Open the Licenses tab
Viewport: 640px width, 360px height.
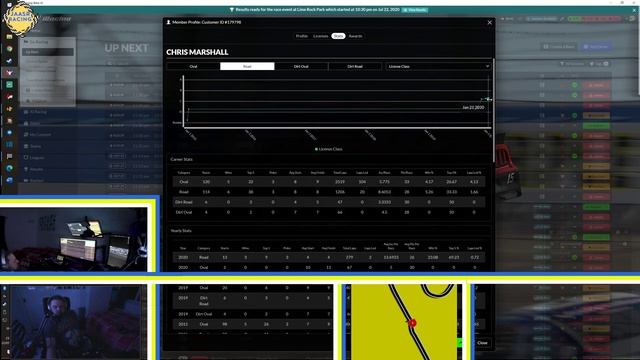(x=320, y=36)
